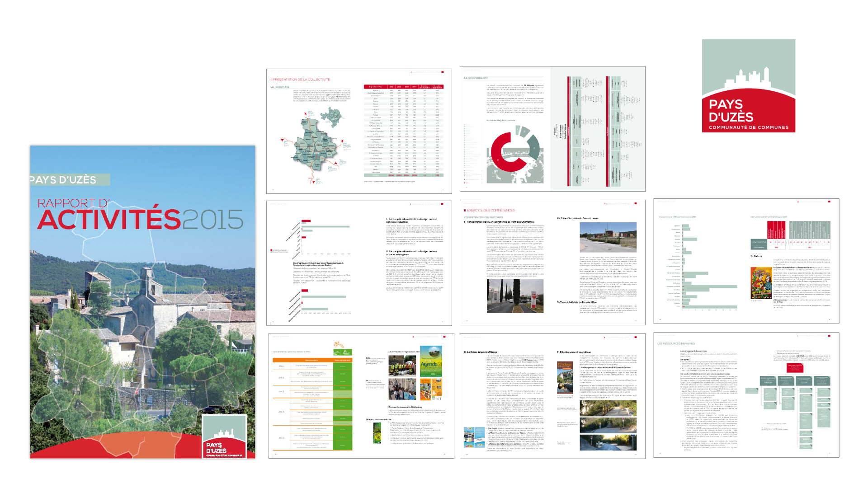Open the Rapport d'Activités 2015 cover page

pyautogui.click(x=142, y=302)
